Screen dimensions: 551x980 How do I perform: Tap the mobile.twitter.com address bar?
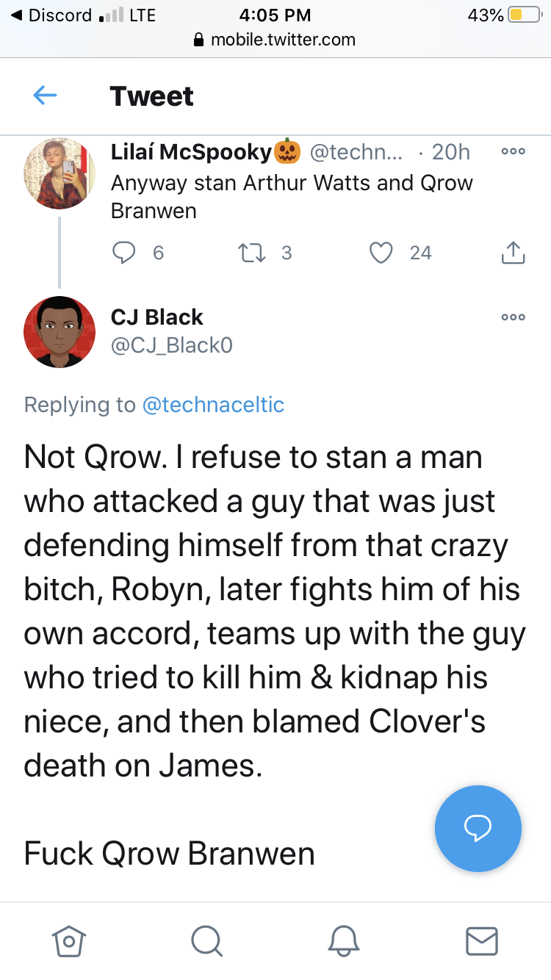275,40
